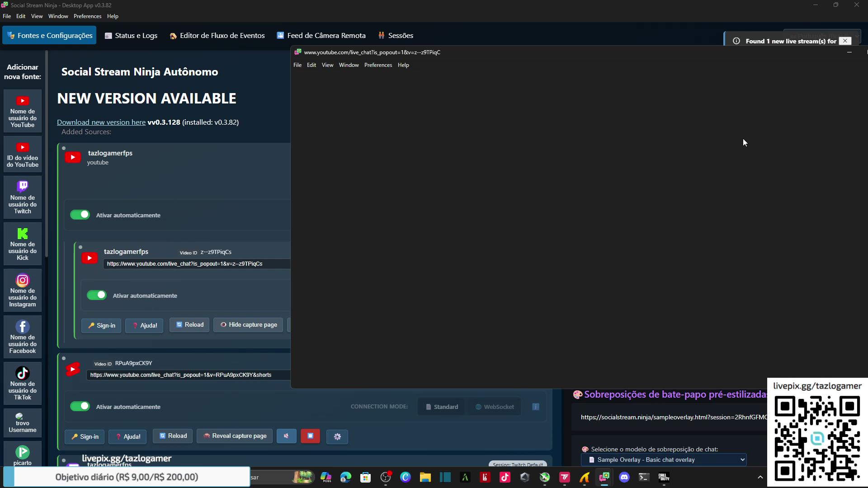
Task: Switch to Fontes e Configurações tab
Action: tap(49, 35)
